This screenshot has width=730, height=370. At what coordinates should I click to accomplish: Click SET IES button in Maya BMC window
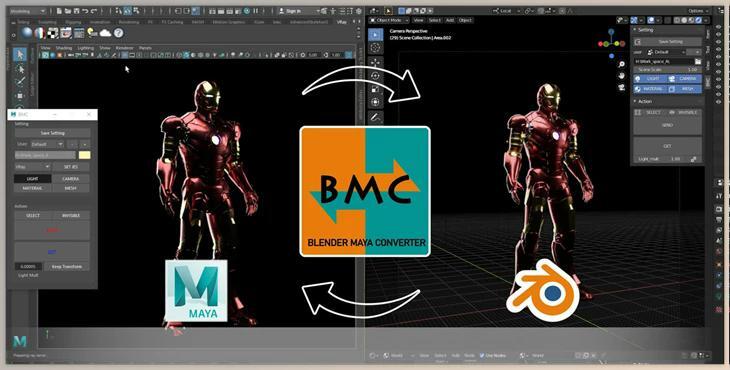click(71, 166)
